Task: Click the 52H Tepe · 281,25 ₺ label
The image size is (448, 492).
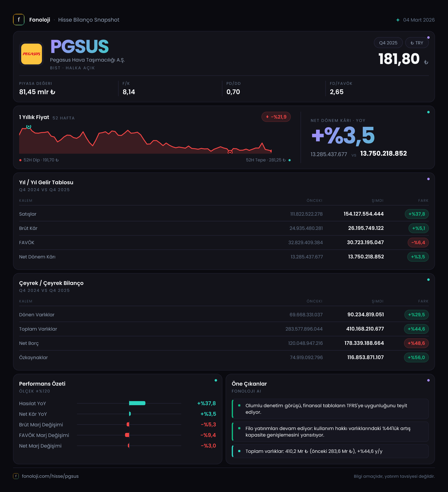Action: click(x=266, y=160)
